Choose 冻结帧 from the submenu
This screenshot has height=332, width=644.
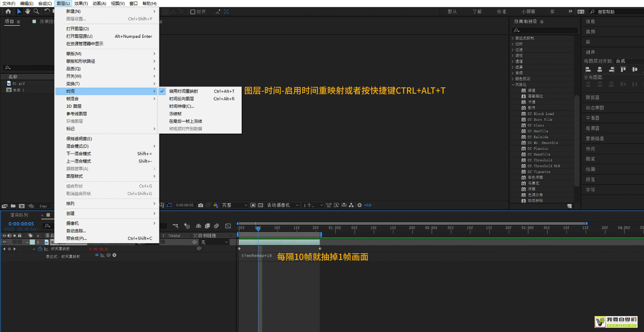[175, 114]
